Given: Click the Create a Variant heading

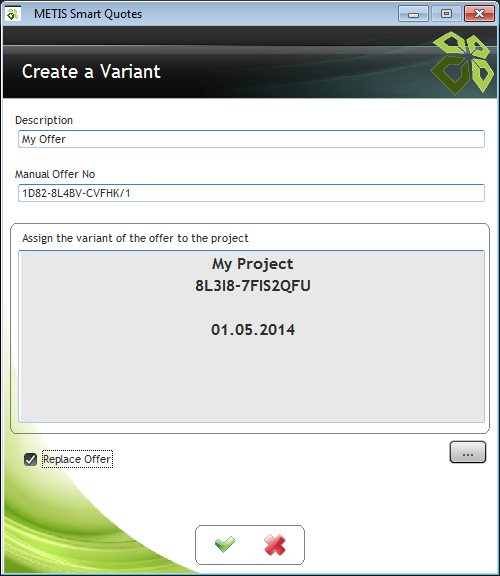Looking at the screenshot, I should pyautogui.click(x=91, y=71).
